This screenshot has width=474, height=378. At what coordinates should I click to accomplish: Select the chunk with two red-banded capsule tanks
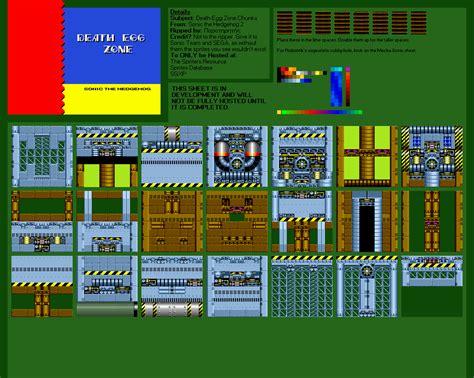(x=237, y=156)
